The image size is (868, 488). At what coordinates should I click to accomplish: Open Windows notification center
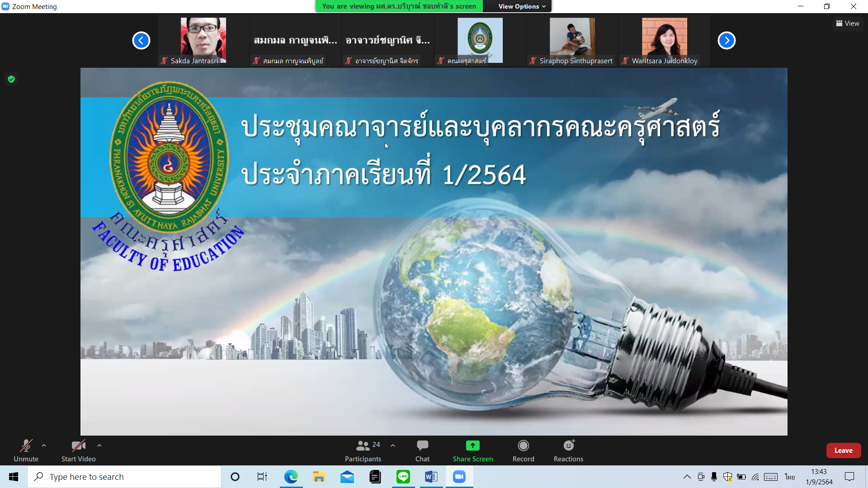(x=849, y=477)
